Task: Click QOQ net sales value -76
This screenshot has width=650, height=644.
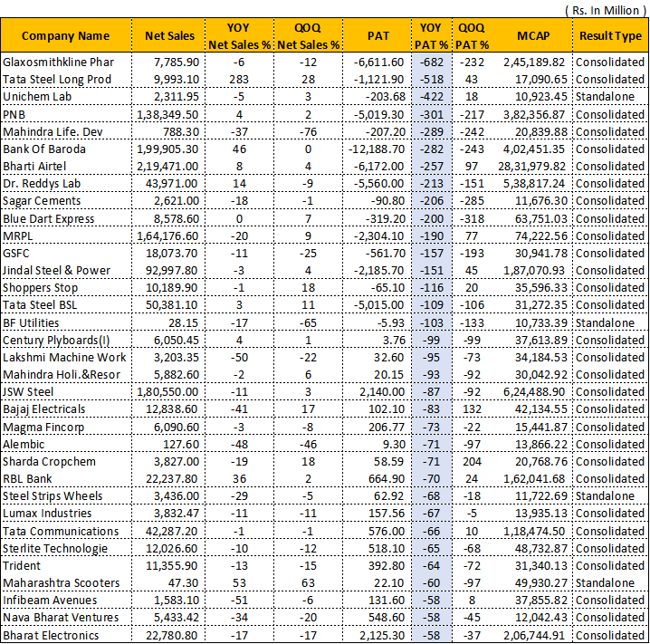Action: tap(308, 132)
